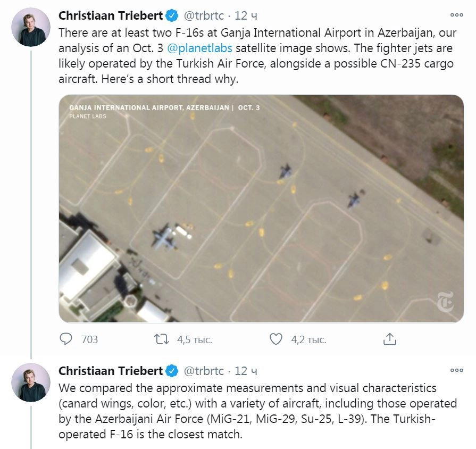Click Christiaan Triebert name on second tweet
This screenshot has height=449, width=476.
(110, 371)
